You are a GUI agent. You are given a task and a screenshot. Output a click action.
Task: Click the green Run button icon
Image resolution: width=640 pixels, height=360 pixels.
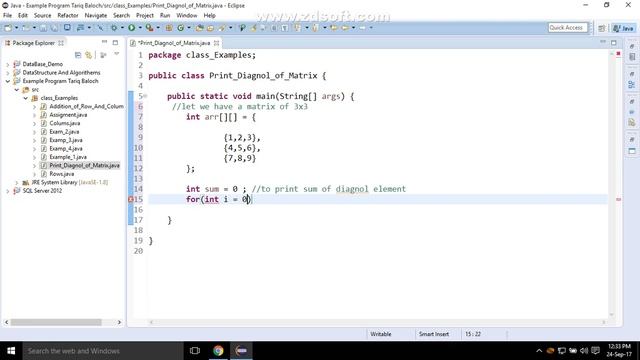[131, 28]
